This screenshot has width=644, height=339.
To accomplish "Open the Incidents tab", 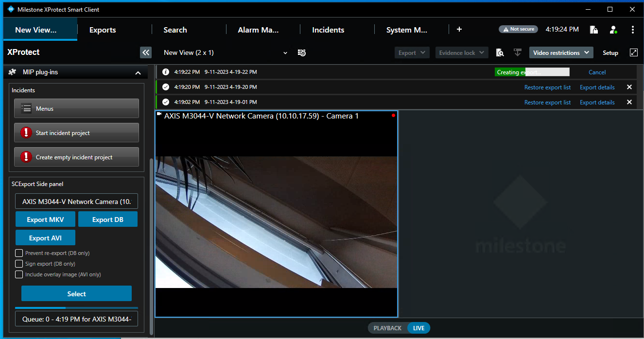I will click(x=328, y=30).
